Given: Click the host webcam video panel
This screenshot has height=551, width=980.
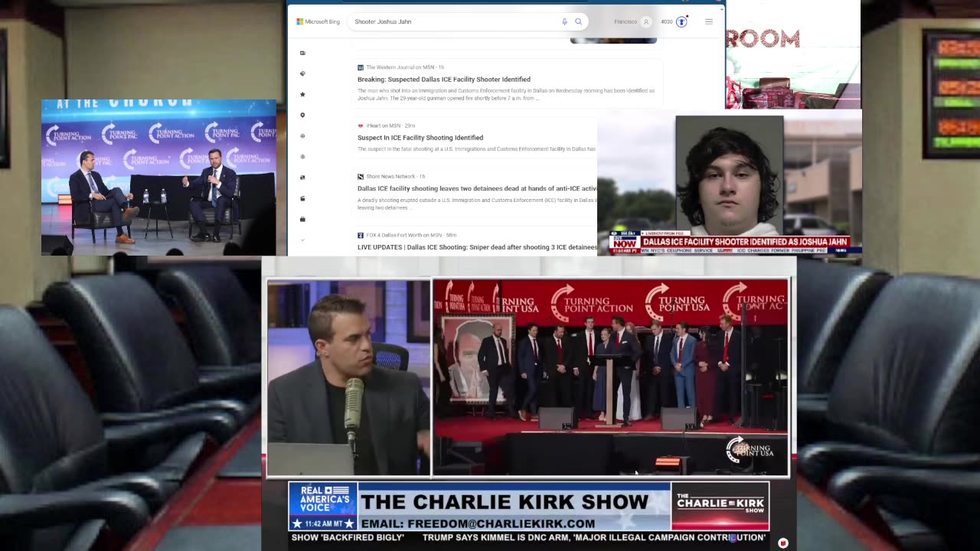Looking at the screenshot, I should pyautogui.click(x=348, y=377).
